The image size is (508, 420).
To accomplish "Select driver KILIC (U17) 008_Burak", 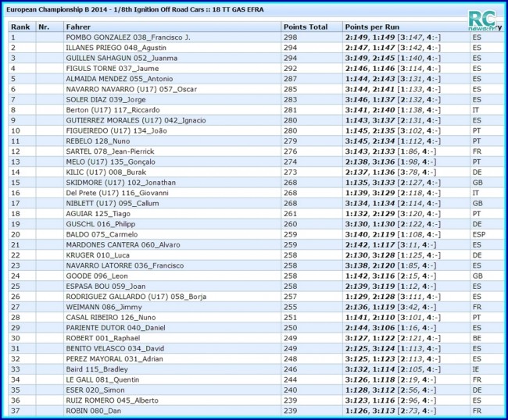I will [106, 173].
